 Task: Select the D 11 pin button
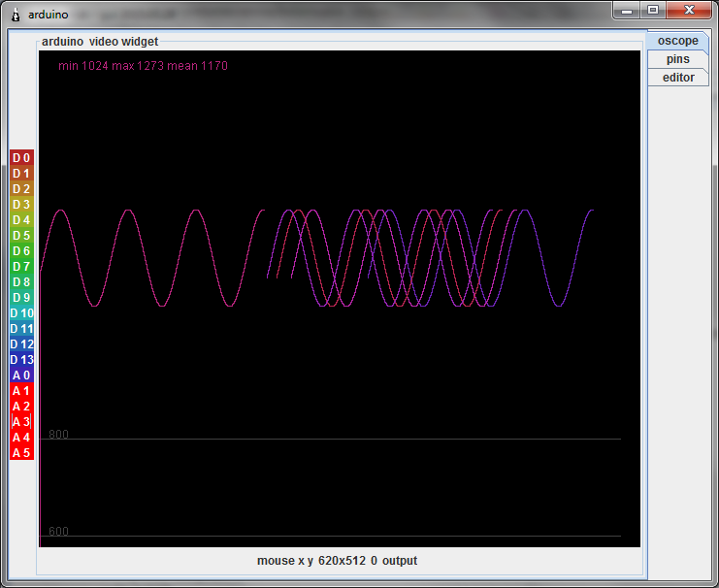click(21, 329)
